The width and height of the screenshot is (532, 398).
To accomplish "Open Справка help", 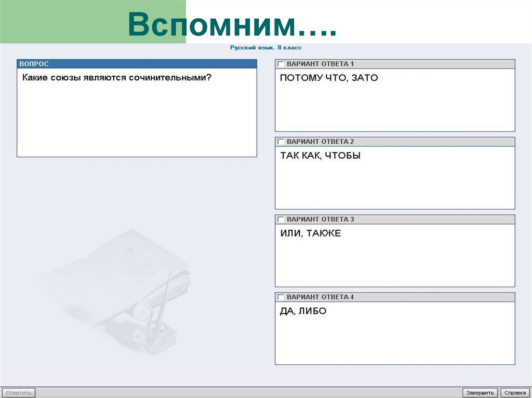I will click(515, 393).
